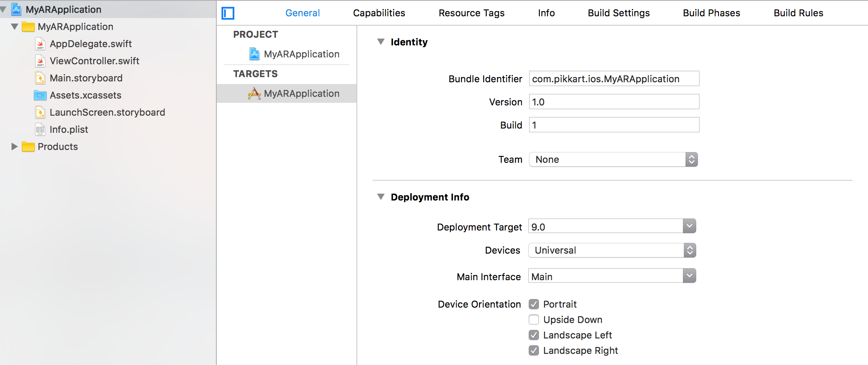868x365 pixels.
Task: Click the Landscape Left label
Action: point(578,335)
